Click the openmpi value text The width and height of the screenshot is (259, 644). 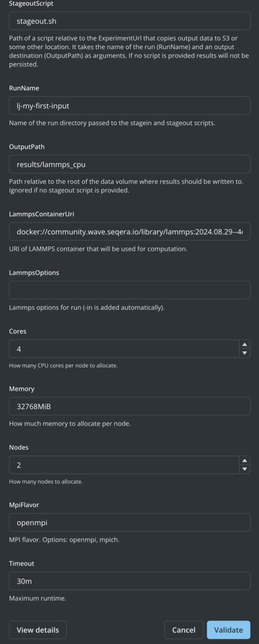pos(32,522)
